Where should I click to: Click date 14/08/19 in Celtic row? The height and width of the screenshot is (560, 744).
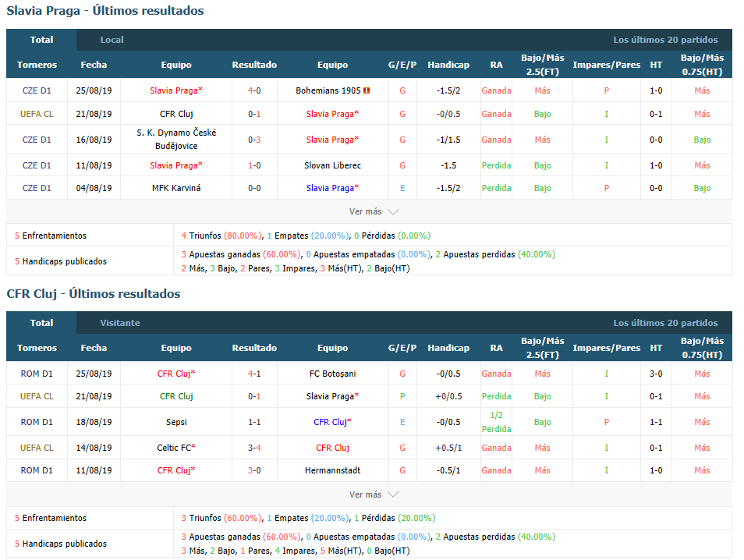[94, 448]
